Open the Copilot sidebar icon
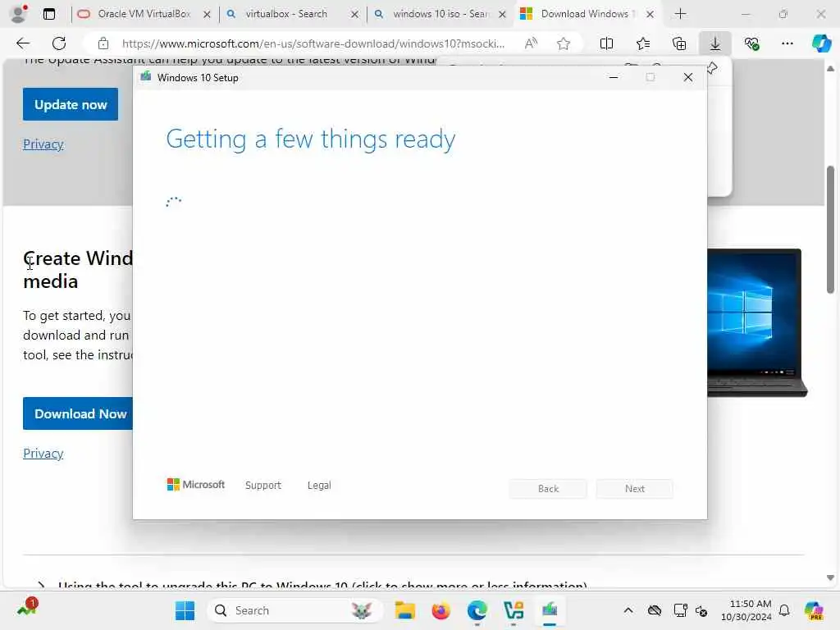The width and height of the screenshot is (840, 630). [821, 43]
